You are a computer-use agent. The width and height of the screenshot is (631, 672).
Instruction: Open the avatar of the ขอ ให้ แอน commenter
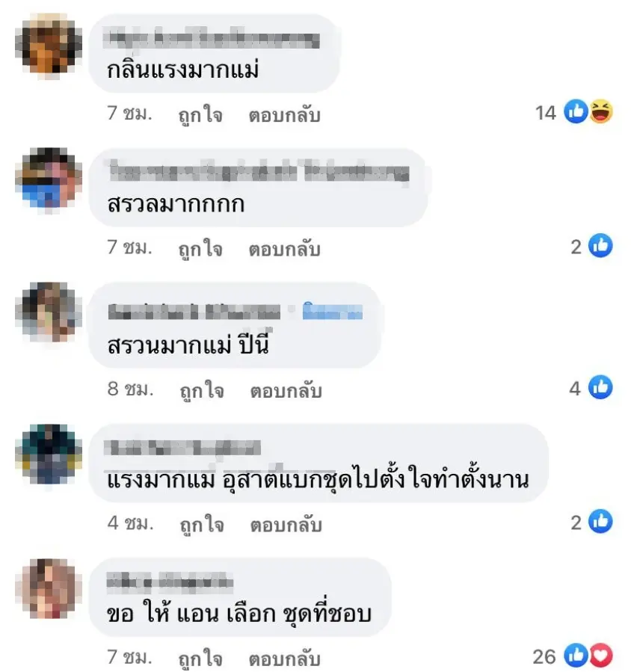49,589
